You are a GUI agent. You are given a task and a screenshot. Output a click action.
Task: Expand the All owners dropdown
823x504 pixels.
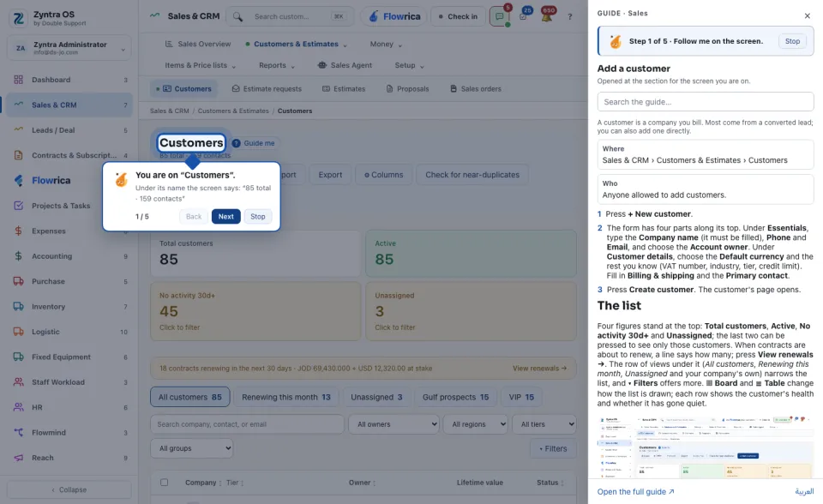[x=393, y=424]
